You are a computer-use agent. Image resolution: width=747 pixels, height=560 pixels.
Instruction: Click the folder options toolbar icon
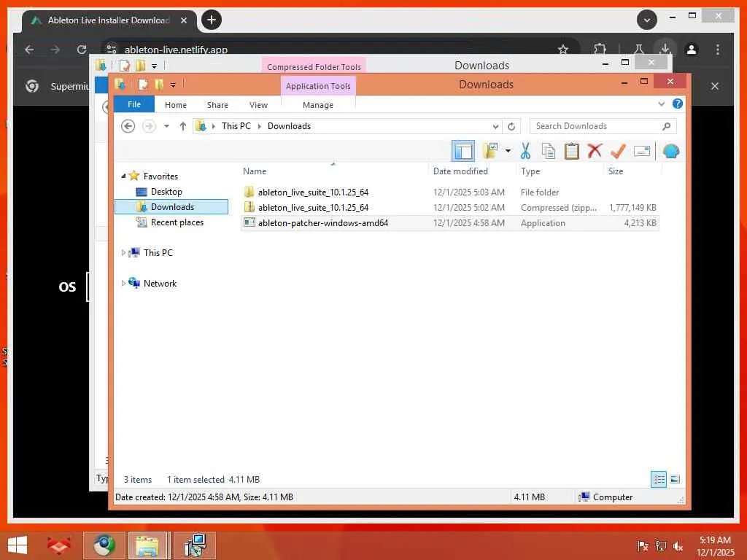[489, 151]
